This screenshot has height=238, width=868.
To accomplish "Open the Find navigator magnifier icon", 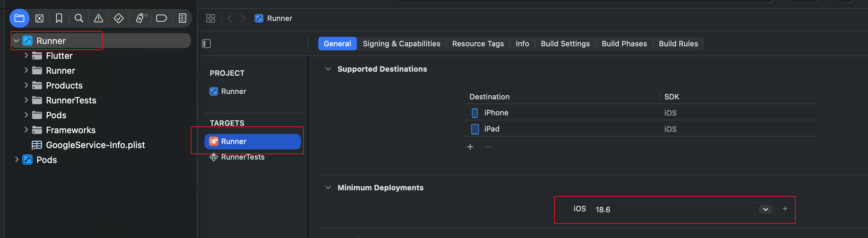I will point(79,18).
